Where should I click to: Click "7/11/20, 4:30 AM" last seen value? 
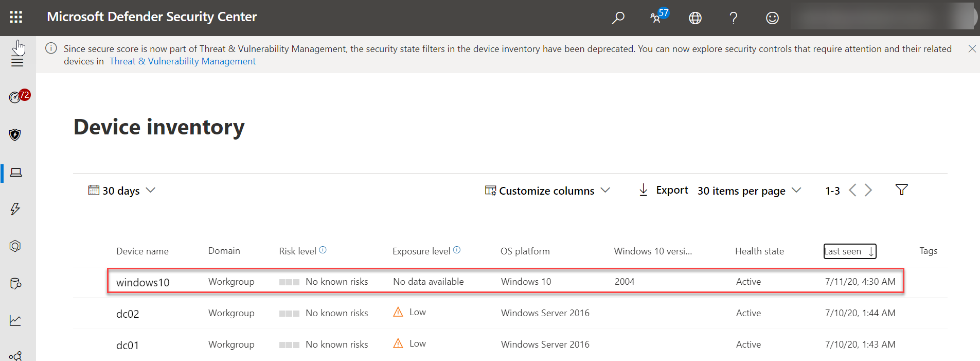tap(860, 282)
